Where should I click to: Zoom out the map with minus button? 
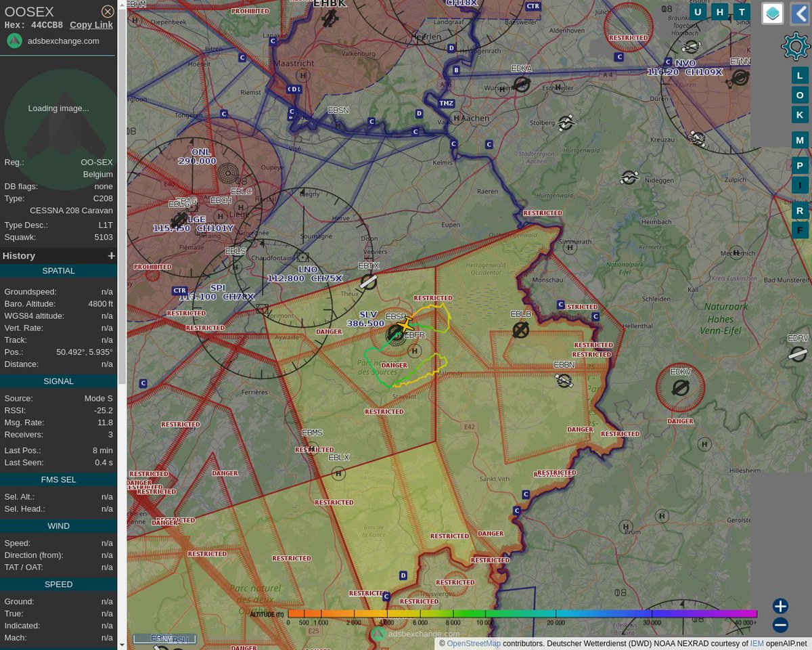(x=780, y=625)
